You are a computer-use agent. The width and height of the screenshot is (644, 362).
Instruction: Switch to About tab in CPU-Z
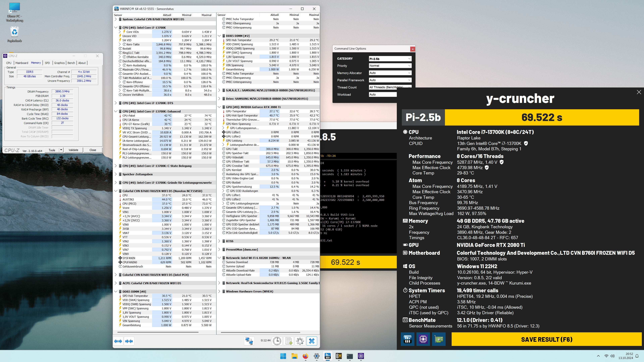(x=82, y=63)
